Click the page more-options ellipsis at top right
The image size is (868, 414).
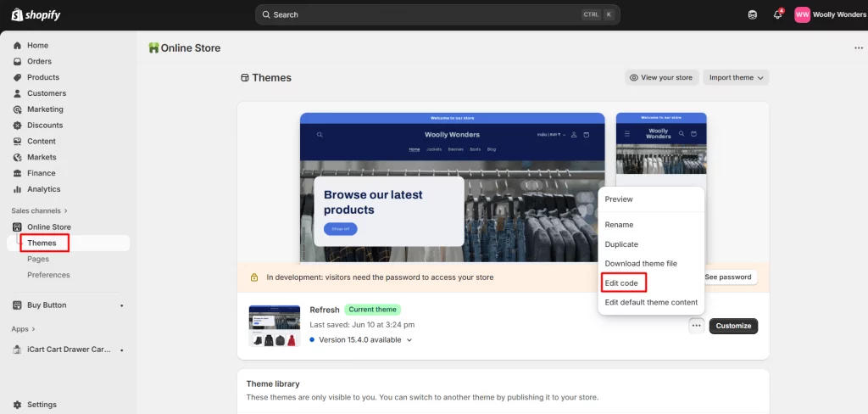pyautogui.click(x=859, y=48)
